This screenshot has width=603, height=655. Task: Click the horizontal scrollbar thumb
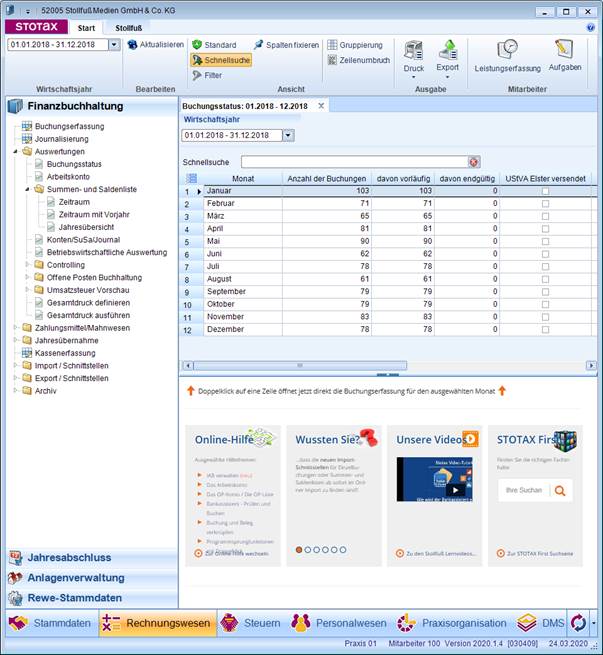300,366
